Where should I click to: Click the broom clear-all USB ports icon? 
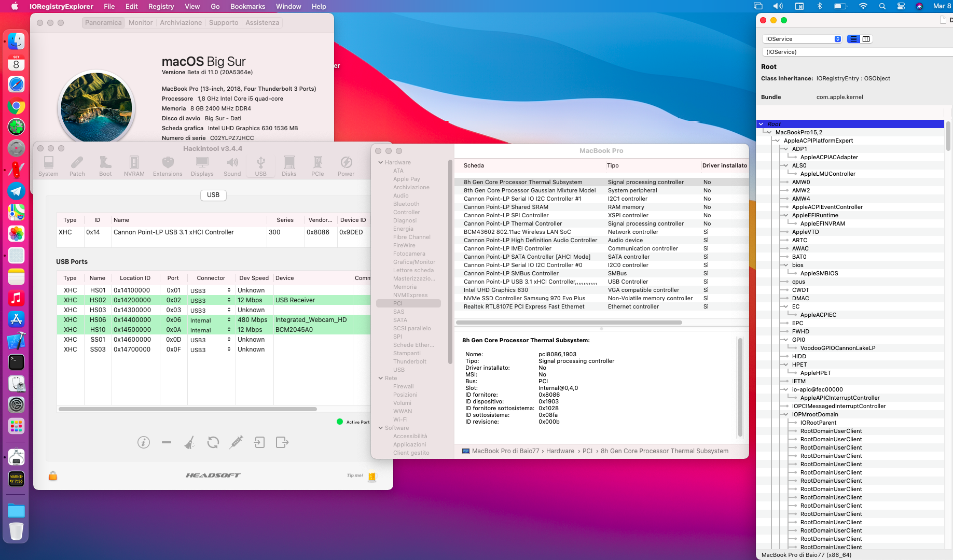(x=189, y=442)
